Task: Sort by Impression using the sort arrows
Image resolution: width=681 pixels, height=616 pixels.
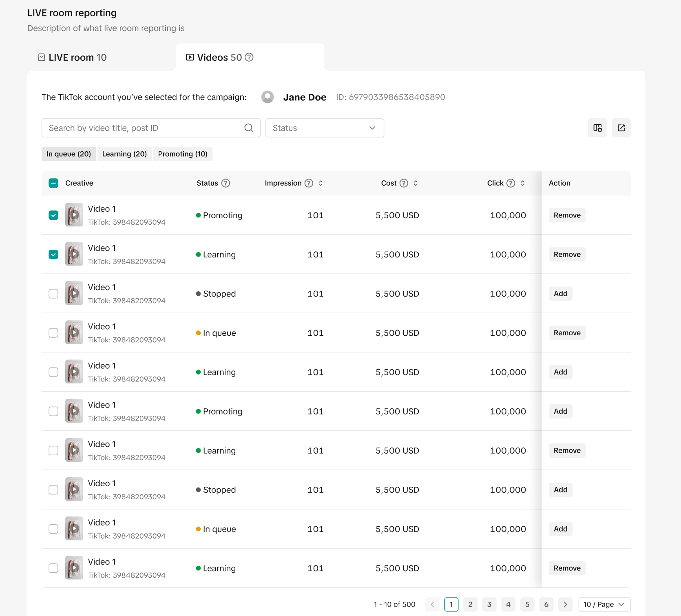Action: click(321, 183)
